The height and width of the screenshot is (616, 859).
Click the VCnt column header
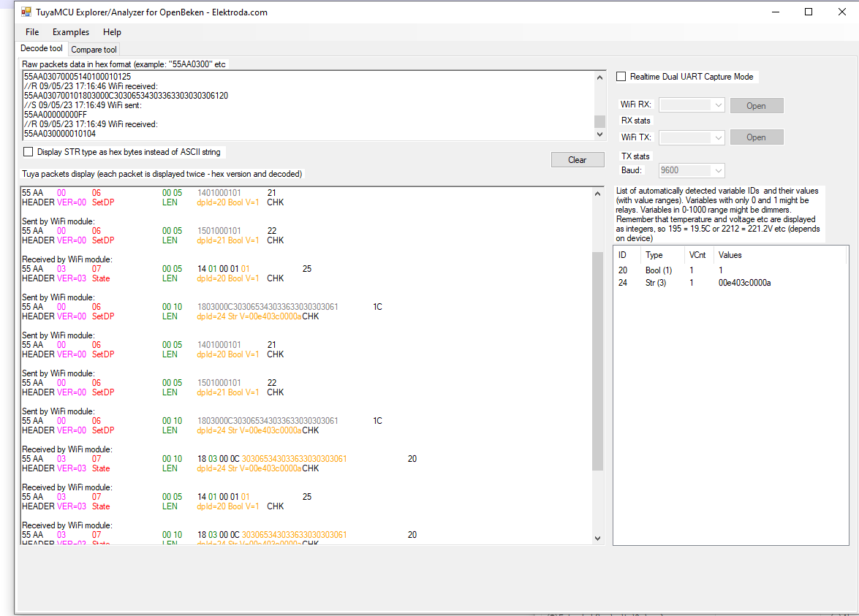click(697, 255)
